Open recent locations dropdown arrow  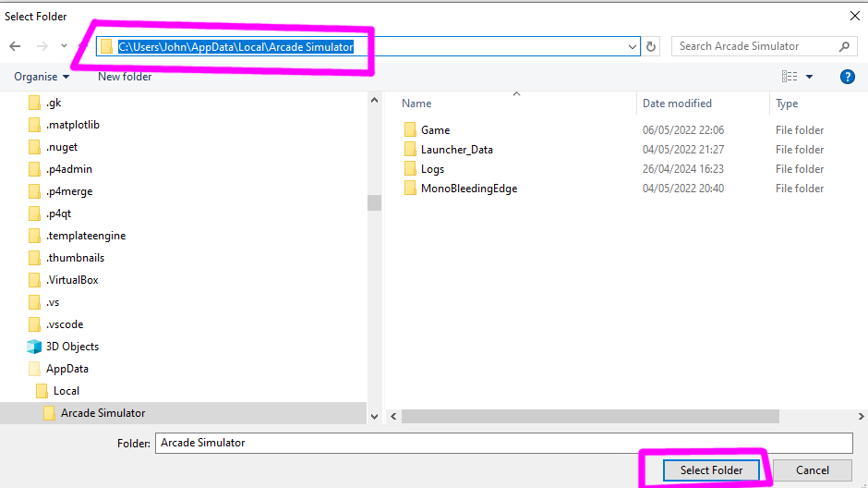pyautogui.click(x=64, y=46)
